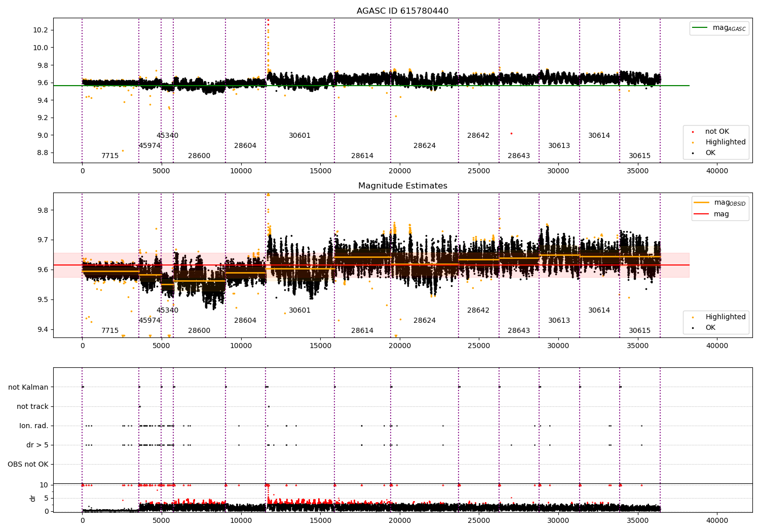Click OBSID label 30613 in the top plot

tap(559, 146)
